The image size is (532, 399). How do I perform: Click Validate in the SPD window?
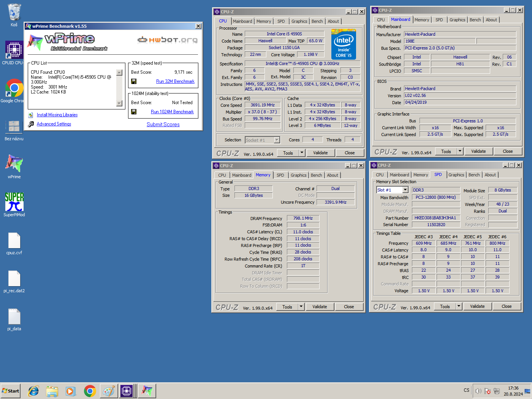[477, 306]
